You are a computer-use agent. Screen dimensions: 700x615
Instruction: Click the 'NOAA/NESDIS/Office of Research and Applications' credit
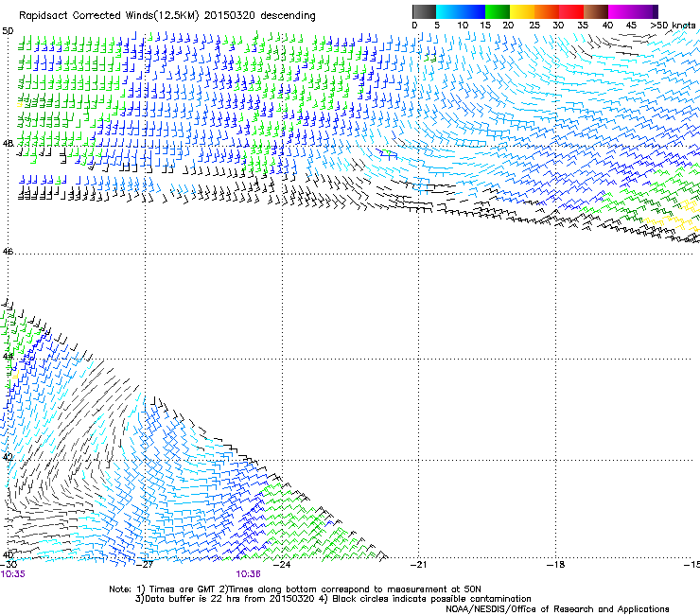coord(557,609)
